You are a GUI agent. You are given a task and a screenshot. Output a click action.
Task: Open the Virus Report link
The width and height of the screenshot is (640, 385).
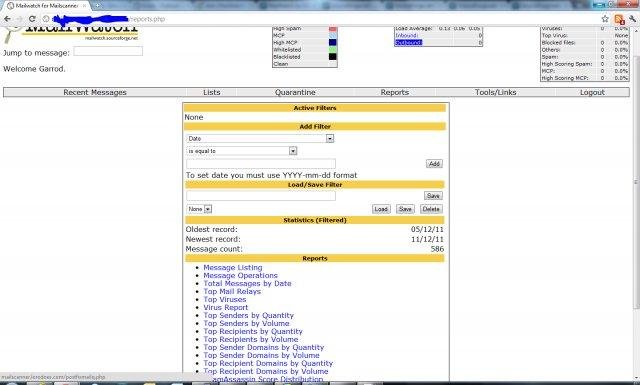tap(226, 307)
